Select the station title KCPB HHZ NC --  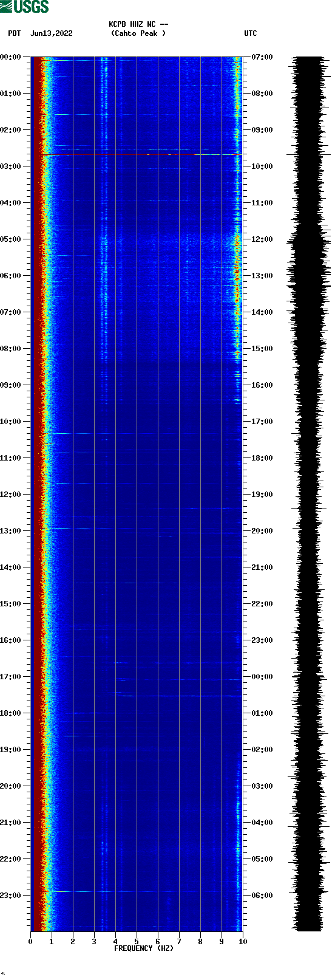coord(138,24)
